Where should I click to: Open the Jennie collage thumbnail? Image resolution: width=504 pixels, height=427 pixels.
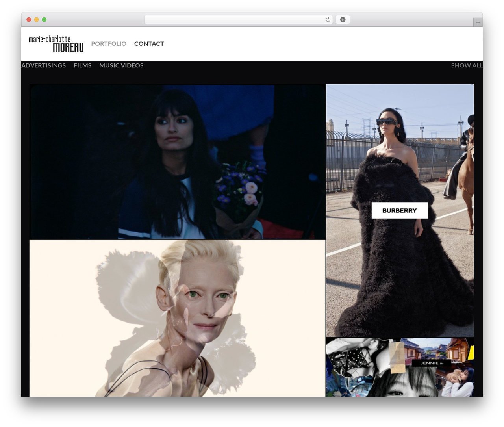point(400,367)
